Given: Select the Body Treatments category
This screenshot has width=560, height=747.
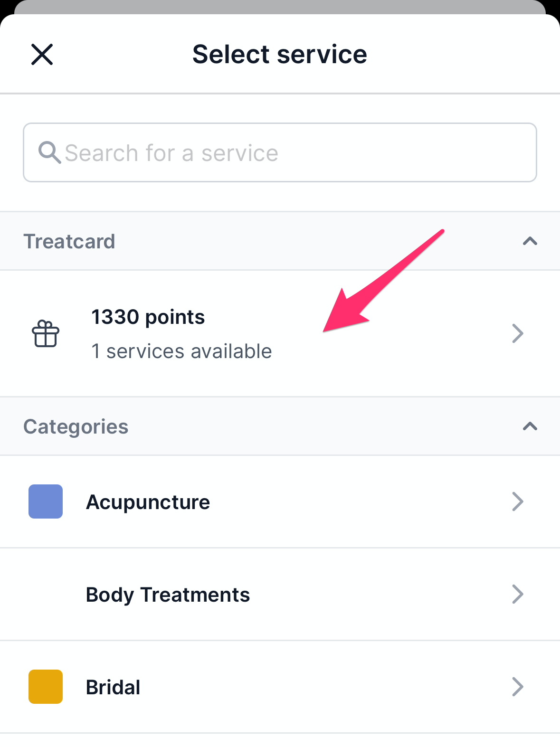Looking at the screenshot, I should point(280,595).
